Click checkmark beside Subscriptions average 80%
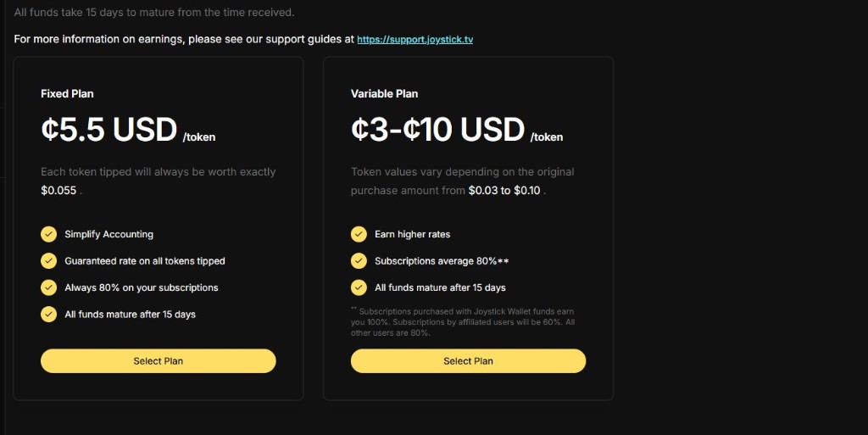The width and height of the screenshot is (868, 435). click(359, 260)
